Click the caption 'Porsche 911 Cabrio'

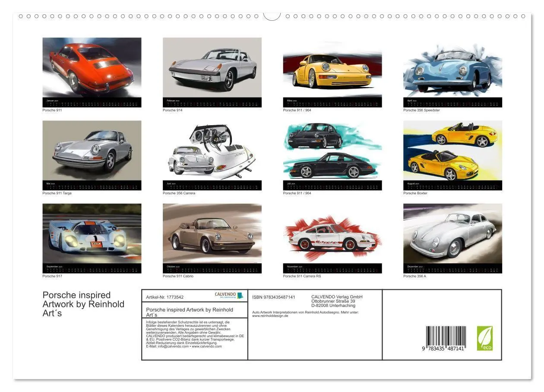[178, 276]
